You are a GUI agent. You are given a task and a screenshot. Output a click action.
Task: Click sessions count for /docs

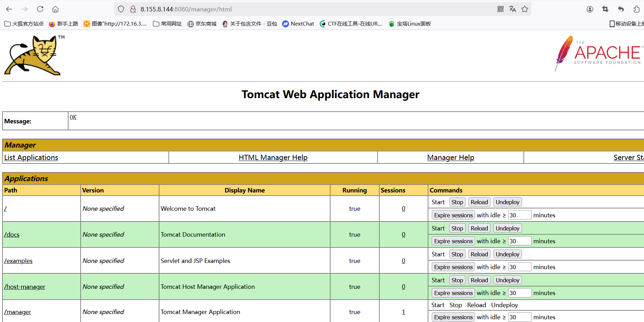[403, 235]
